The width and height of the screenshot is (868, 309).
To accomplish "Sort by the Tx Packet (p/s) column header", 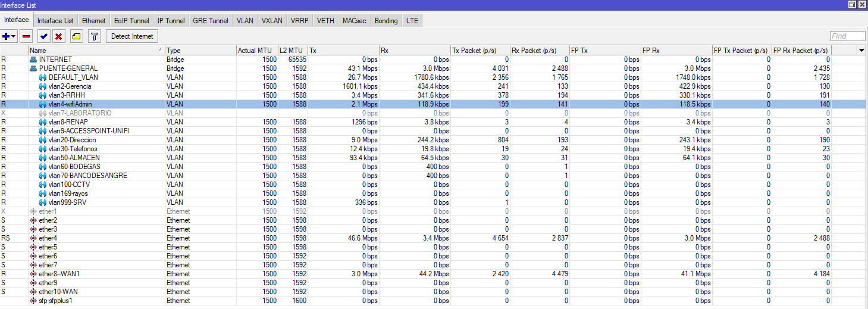I will [480, 51].
